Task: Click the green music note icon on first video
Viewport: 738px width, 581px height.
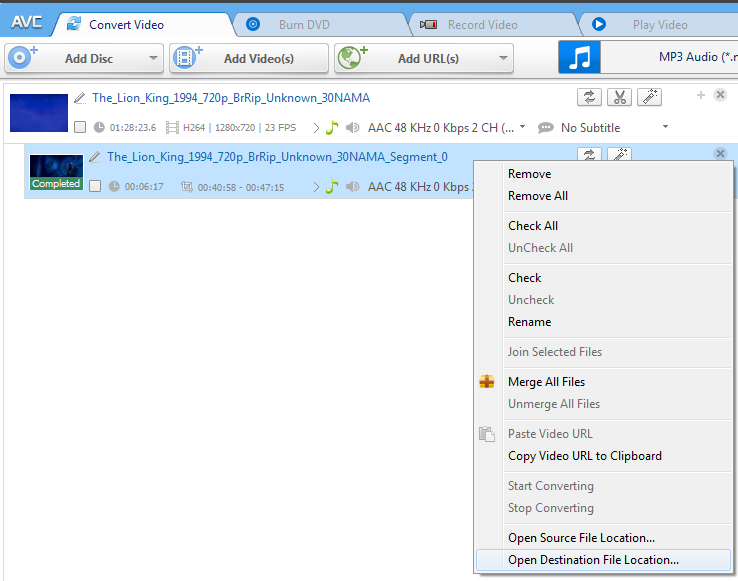Action: pos(332,127)
